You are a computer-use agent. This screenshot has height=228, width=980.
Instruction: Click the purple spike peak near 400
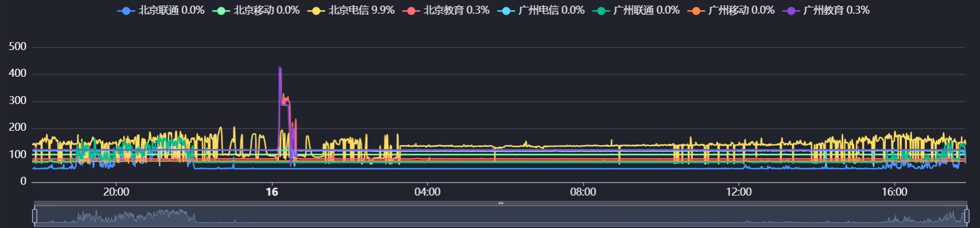point(280,68)
